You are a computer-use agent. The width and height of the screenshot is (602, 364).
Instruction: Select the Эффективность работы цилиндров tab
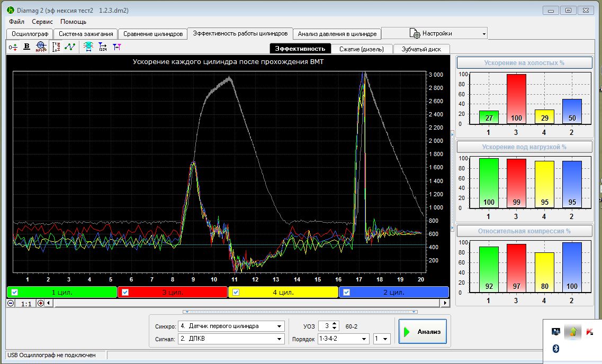[240, 33]
